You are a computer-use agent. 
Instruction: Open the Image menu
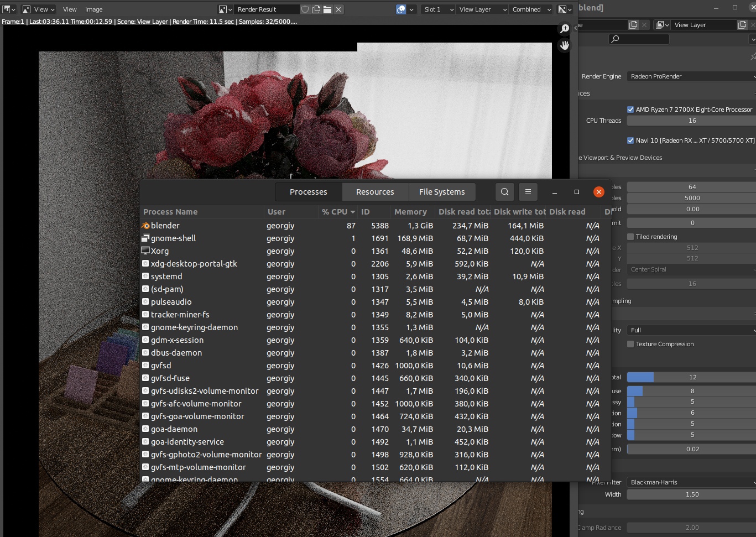pyautogui.click(x=93, y=9)
